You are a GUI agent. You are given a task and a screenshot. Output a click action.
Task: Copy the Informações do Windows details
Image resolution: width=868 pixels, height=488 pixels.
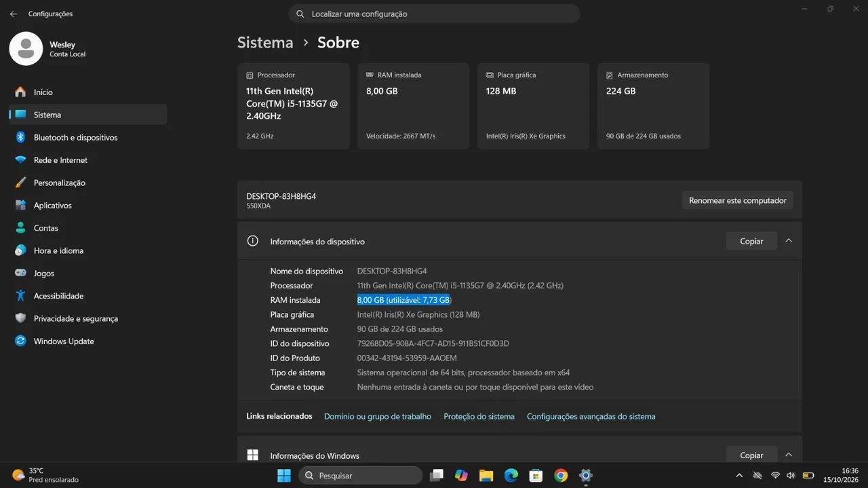(751, 455)
